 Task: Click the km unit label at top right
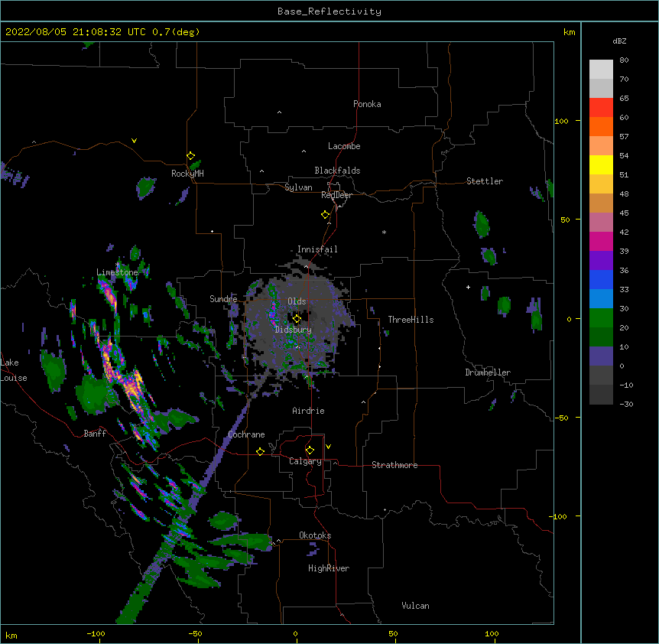[570, 32]
